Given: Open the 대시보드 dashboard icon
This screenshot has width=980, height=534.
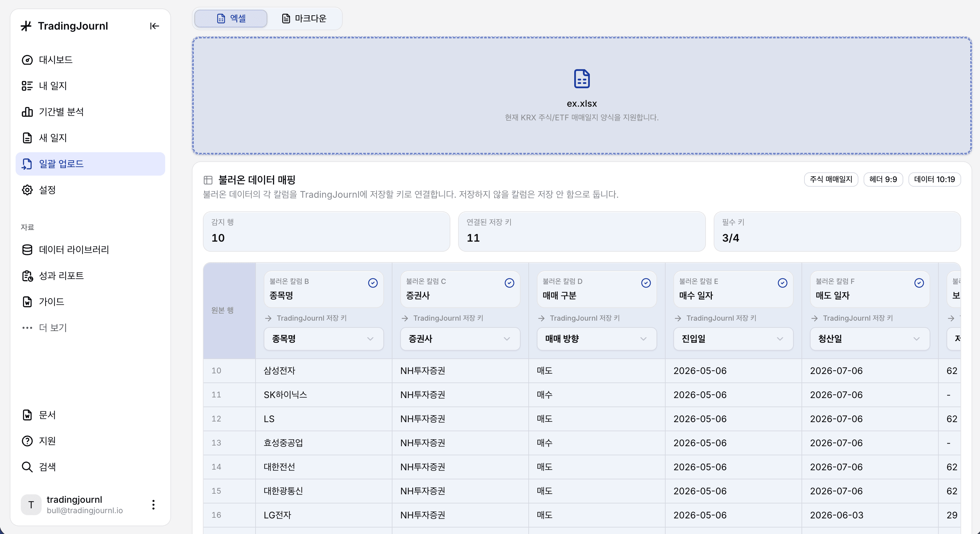Looking at the screenshot, I should pyautogui.click(x=27, y=60).
